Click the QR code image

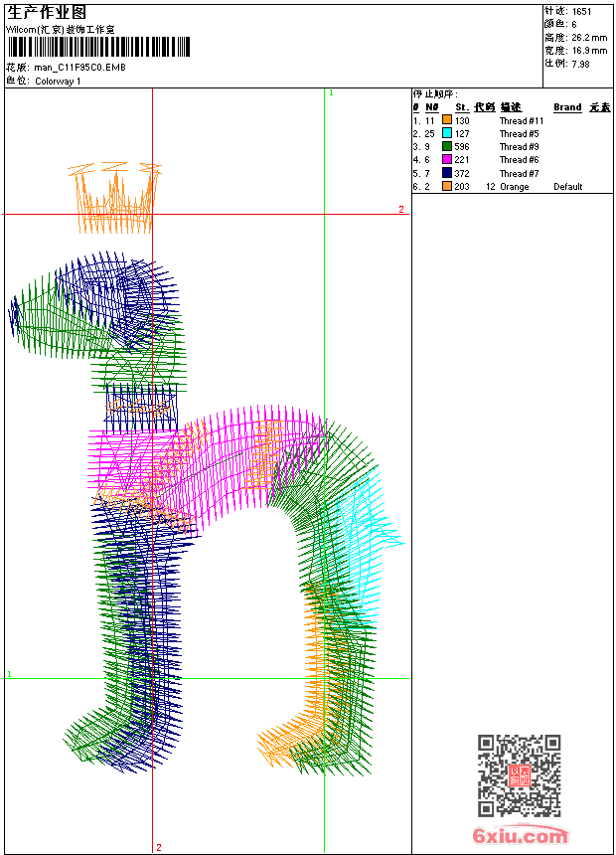pyautogui.click(x=519, y=775)
